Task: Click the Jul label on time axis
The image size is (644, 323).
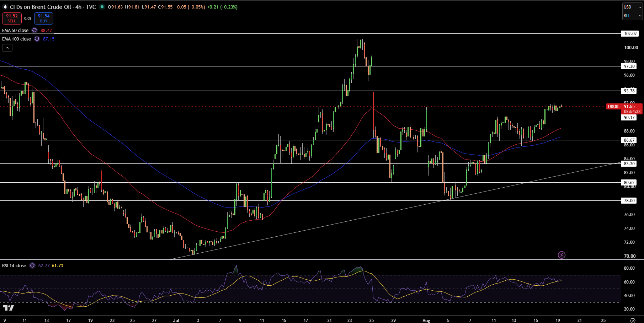Action: tap(176, 321)
